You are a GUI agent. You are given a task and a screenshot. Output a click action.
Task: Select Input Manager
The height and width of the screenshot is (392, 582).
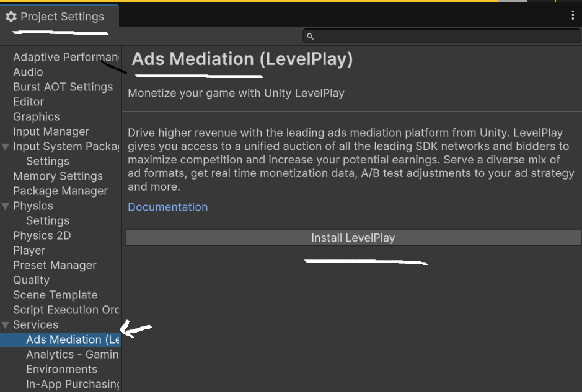coord(51,131)
